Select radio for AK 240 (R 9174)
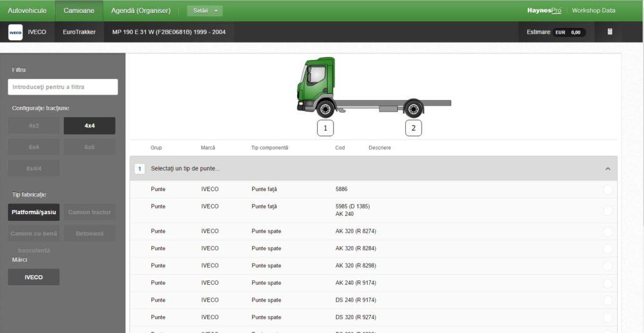Screen dimensions: 644x333 point(608,284)
